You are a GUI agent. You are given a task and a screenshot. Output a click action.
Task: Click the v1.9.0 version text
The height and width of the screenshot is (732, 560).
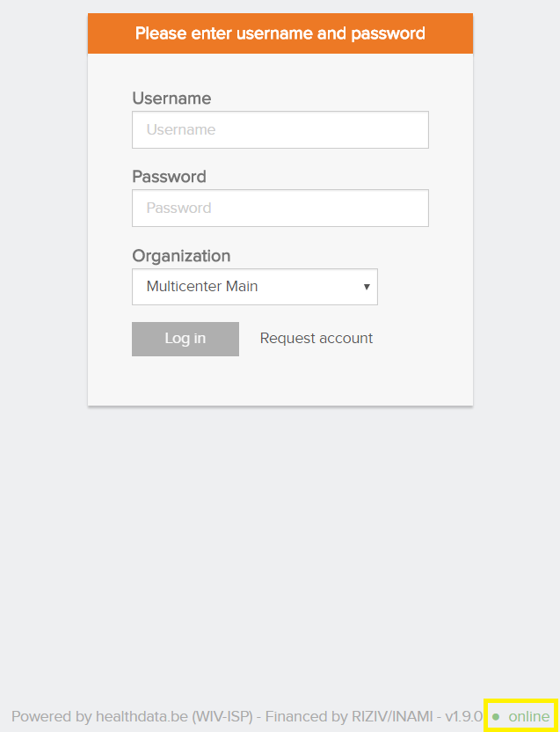click(x=464, y=717)
